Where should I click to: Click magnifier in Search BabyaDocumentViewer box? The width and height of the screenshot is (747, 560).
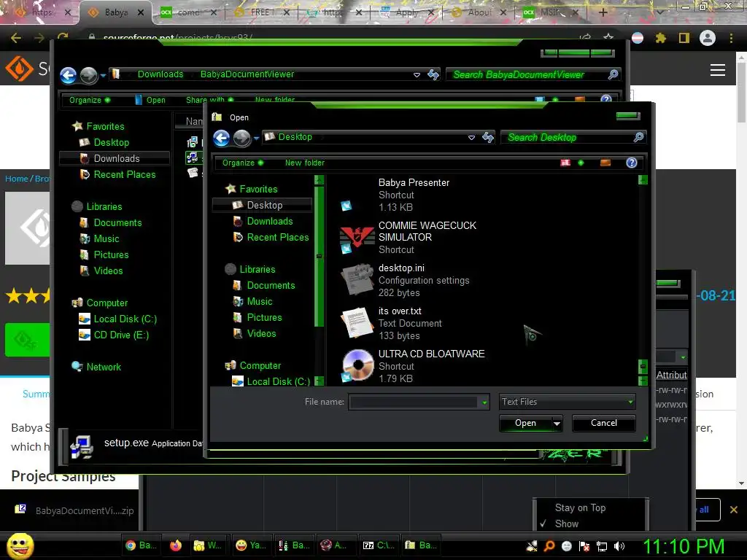point(613,74)
